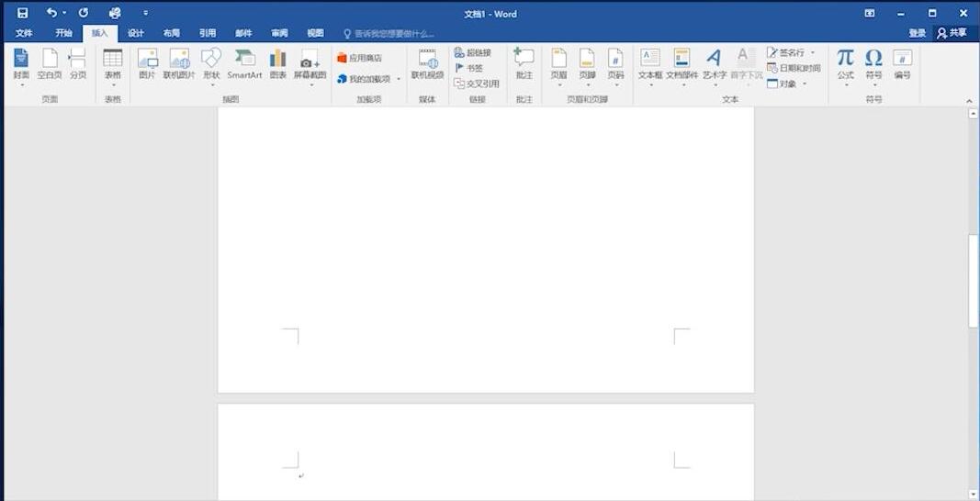Redo the last action

pyautogui.click(x=84, y=13)
